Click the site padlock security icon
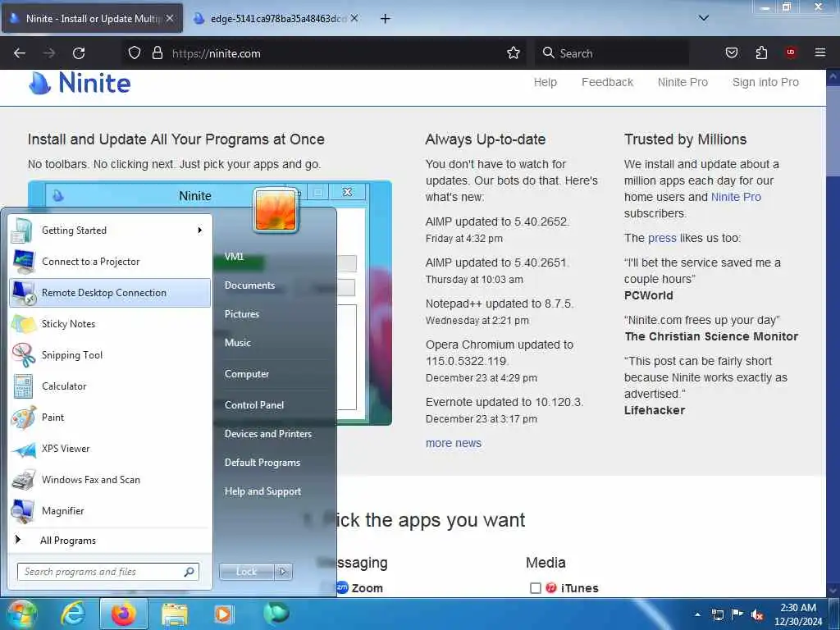This screenshot has width=840, height=630. point(157,53)
